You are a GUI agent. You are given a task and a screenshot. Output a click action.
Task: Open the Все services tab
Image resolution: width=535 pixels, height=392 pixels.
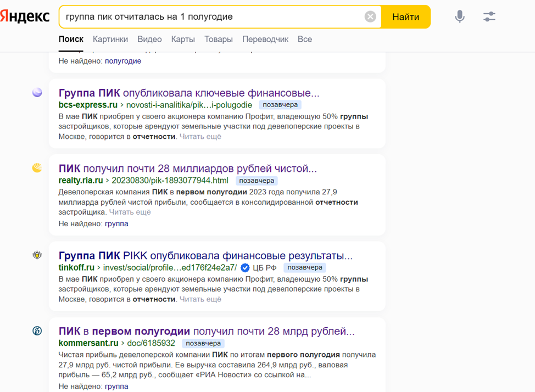pos(305,39)
